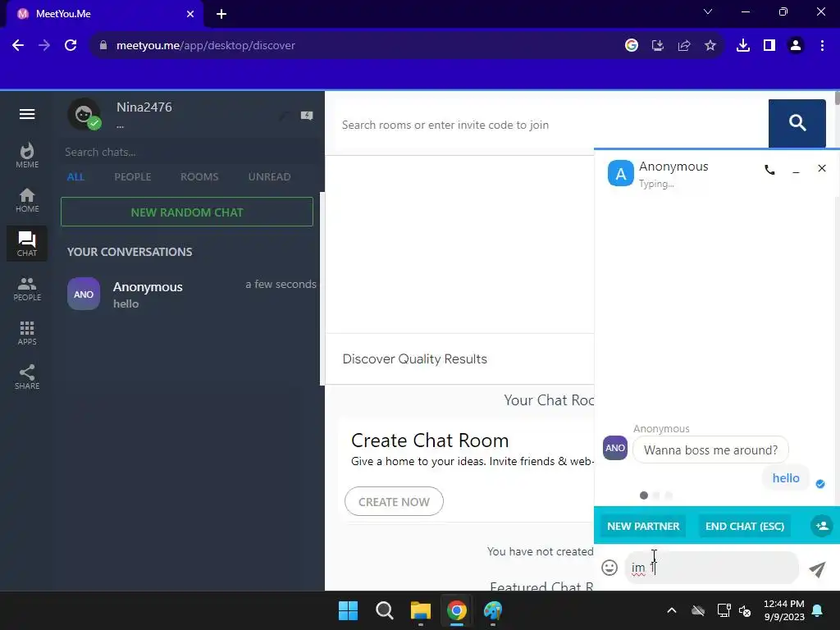Click the blue A avatar in the chat header
The width and height of the screenshot is (840, 630).
tap(620, 174)
